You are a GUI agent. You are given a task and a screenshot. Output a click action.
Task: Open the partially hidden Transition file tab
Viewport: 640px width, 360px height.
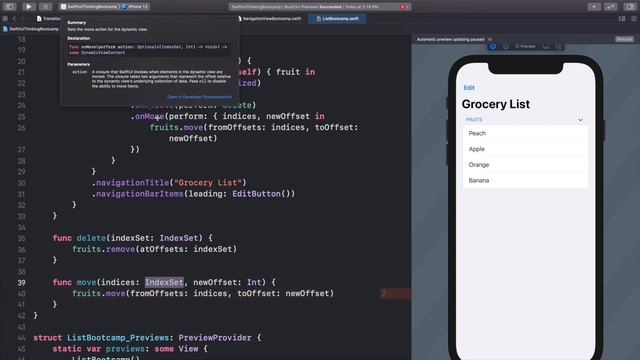pos(48,18)
